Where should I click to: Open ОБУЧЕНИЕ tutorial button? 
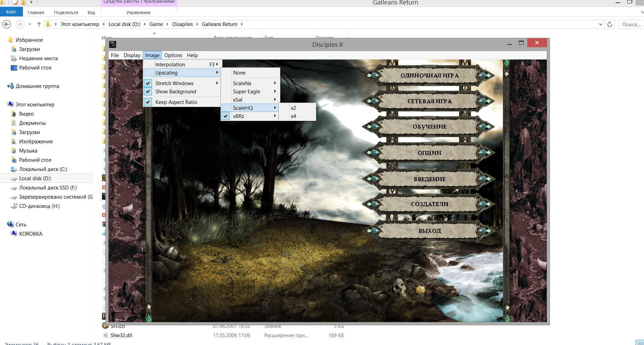[429, 127]
